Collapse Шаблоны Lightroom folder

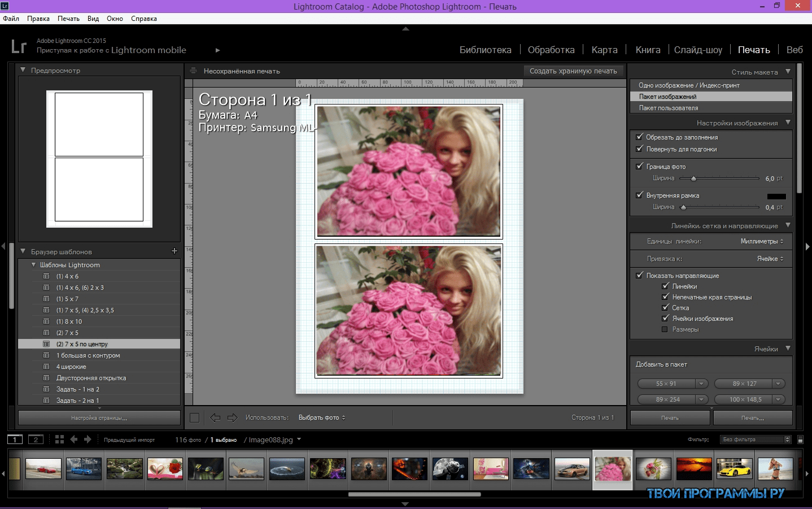tap(33, 264)
